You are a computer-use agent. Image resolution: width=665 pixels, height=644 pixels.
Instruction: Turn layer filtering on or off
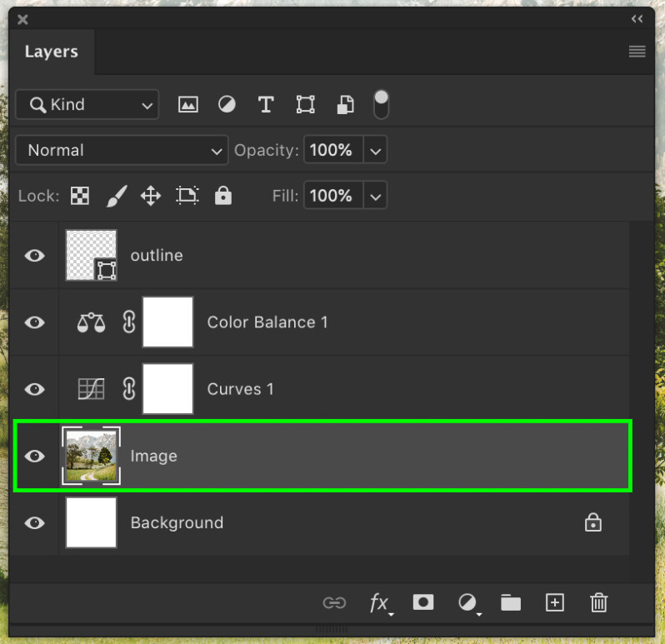pos(381,104)
